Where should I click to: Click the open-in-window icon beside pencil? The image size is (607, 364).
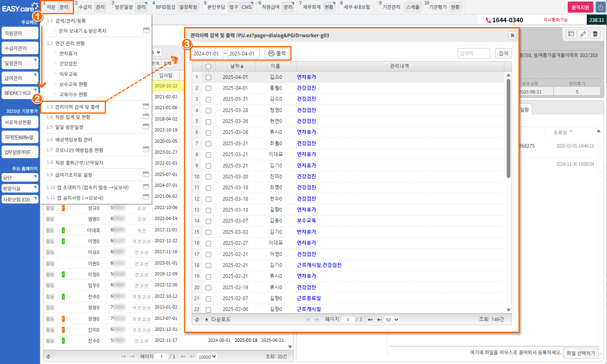pyautogui.click(x=571, y=34)
